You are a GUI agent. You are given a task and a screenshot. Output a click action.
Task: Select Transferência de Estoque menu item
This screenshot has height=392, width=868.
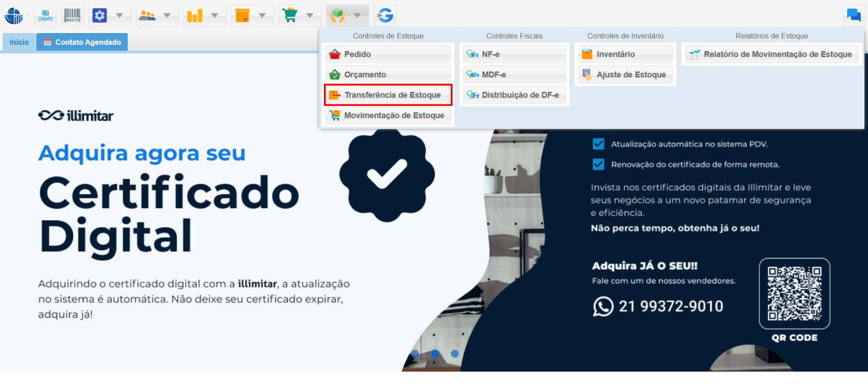pyautogui.click(x=388, y=95)
